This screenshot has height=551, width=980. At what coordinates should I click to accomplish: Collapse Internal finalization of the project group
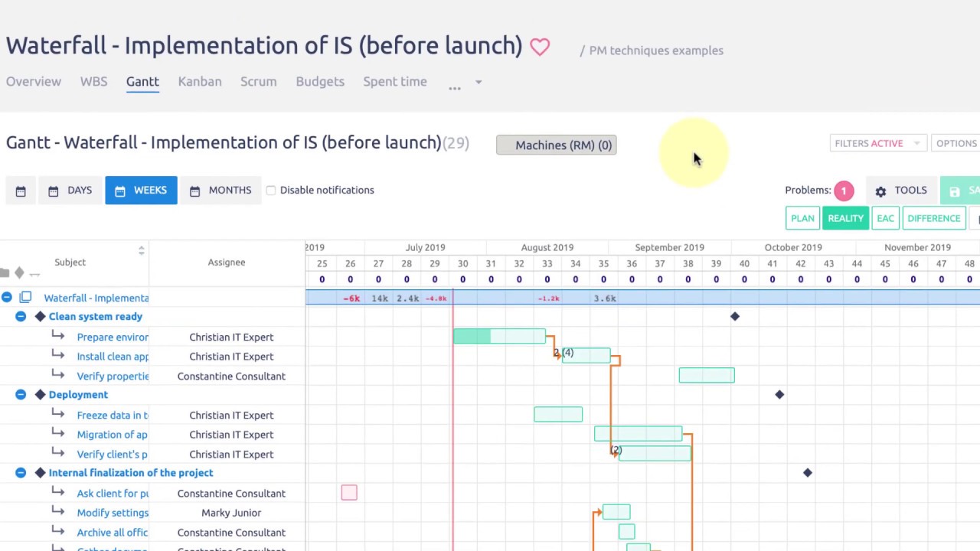click(21, 473)
